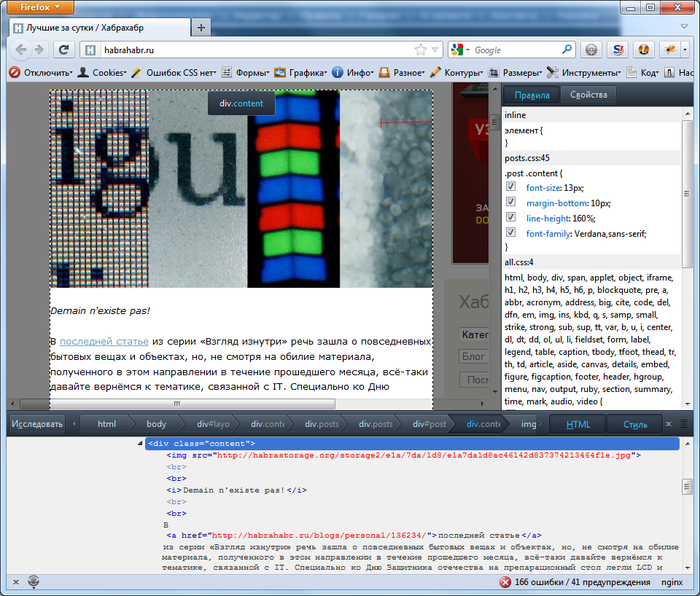Open the Формы toolbar menu
The image size is (700, 596).
click(246, 72)
